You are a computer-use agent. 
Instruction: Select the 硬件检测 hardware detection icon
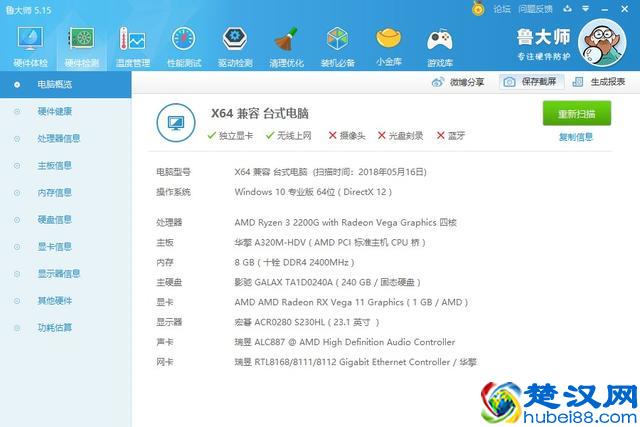(82, 46)
